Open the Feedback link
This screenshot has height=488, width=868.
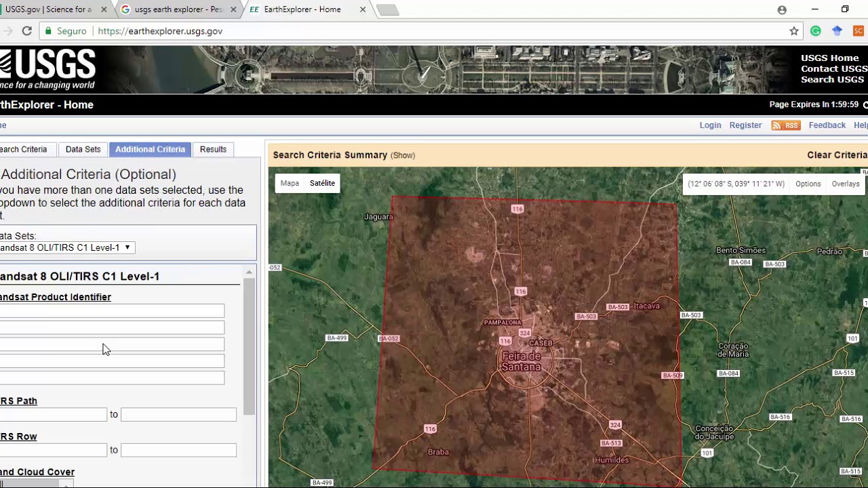pyautogui.click(x=827, y=125)
